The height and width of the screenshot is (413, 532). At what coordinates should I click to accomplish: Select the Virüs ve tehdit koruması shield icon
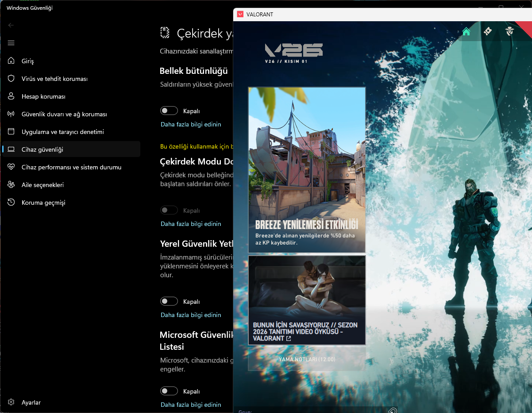click(x=12, y=79)
